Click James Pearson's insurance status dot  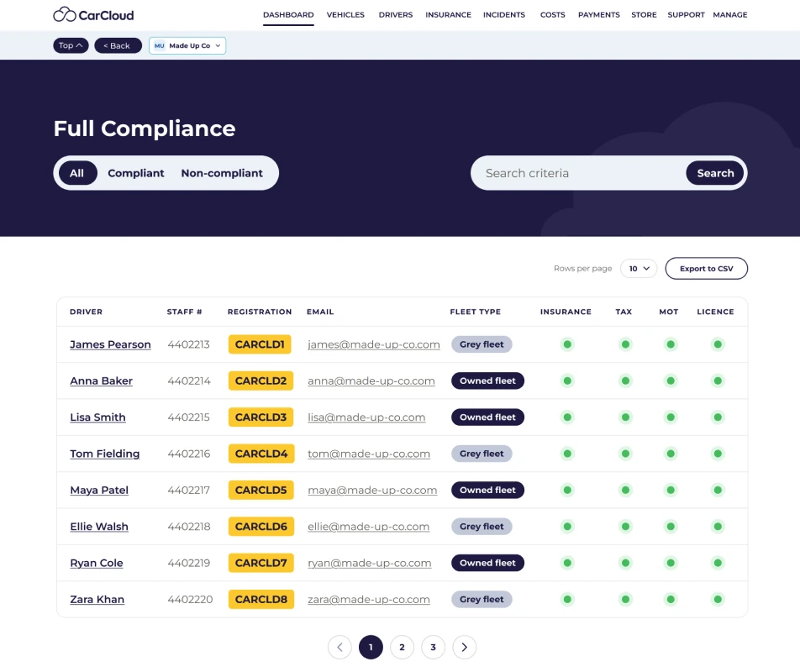pos(567,344)
